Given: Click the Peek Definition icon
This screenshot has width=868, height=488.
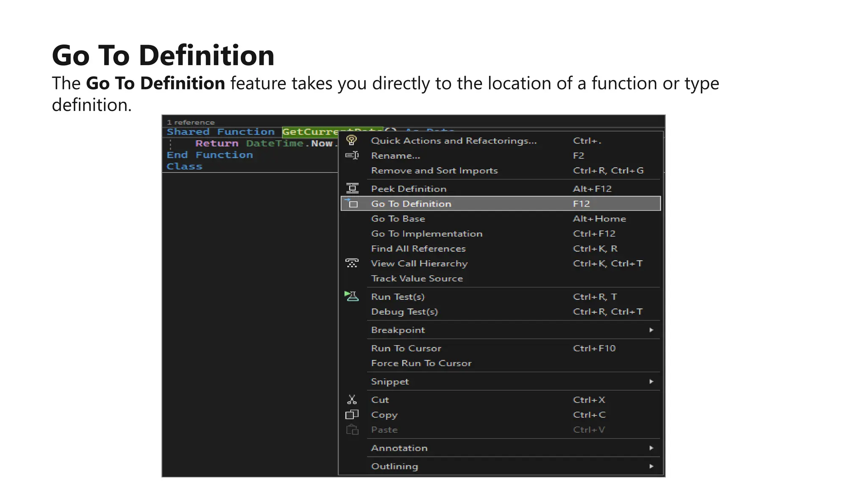Looking at the screenshot, I should (x=352, y=188).
